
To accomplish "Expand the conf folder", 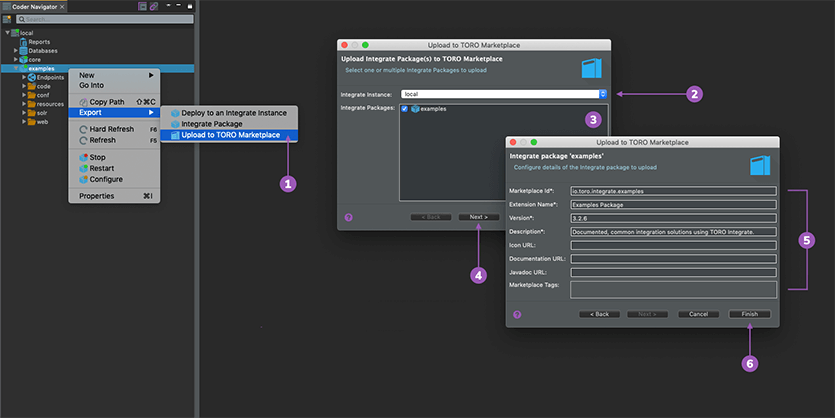I will point(24,95).
